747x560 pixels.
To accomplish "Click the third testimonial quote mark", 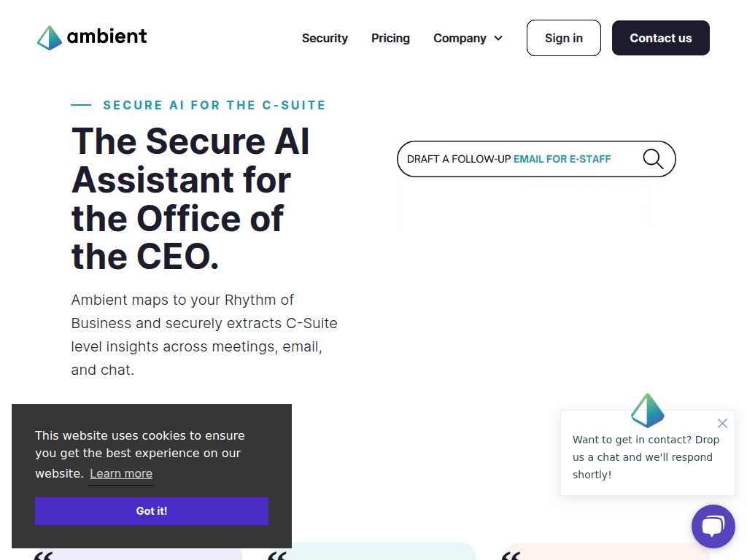I will 511,556.
